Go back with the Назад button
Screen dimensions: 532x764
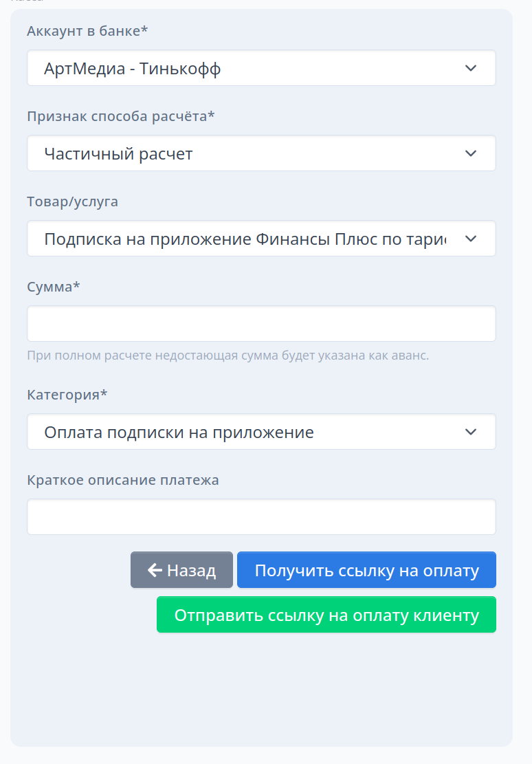pyautogui.click(x=181, y=570)
